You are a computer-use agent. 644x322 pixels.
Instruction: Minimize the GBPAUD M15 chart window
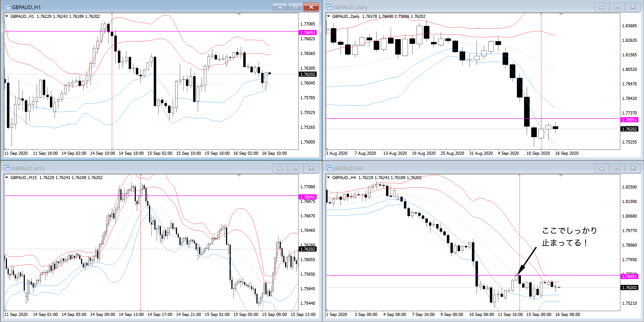280,168
